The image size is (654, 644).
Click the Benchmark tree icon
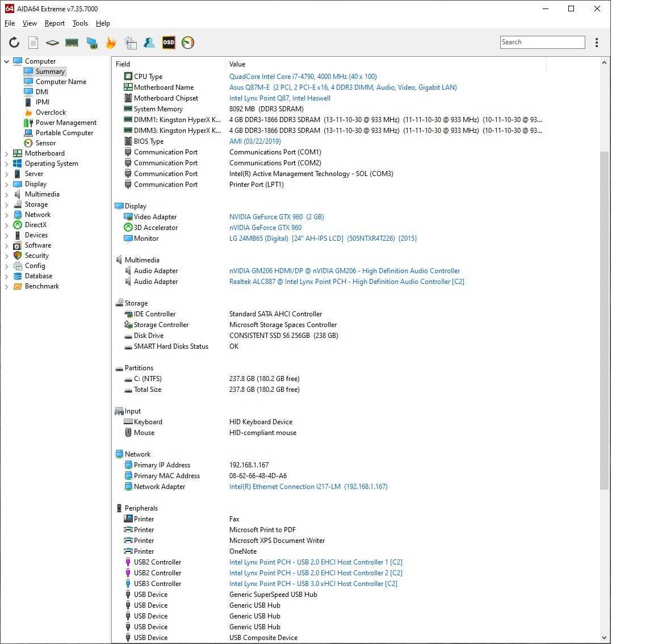(x=18, y=286)
